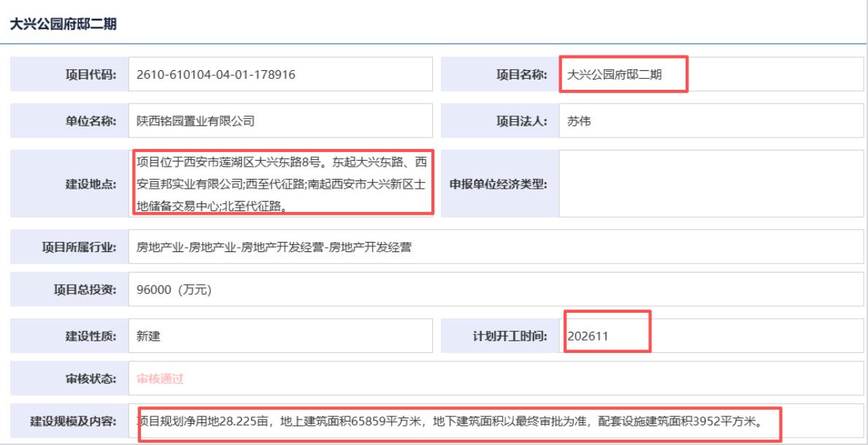
Task: Select the 项目代码 label
Action: [91, 75]
